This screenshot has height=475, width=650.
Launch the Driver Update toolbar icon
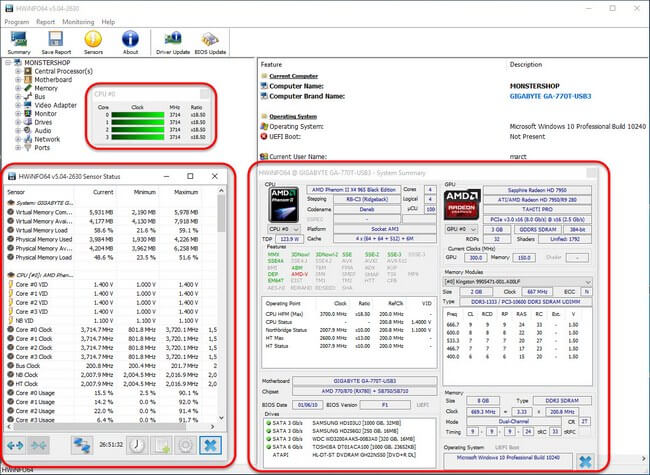[x=173, y=43]
